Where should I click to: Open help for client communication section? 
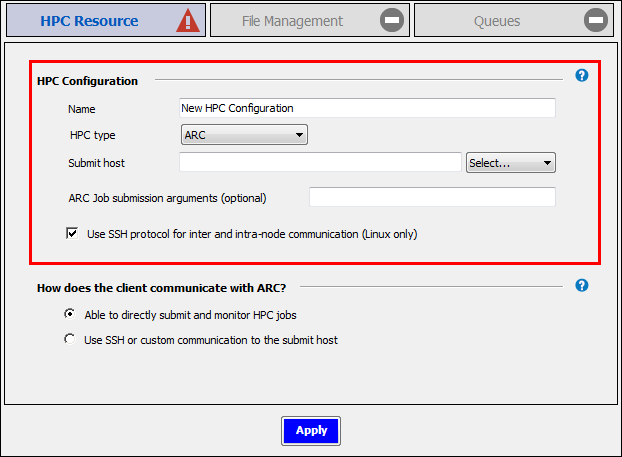point(582,285)
